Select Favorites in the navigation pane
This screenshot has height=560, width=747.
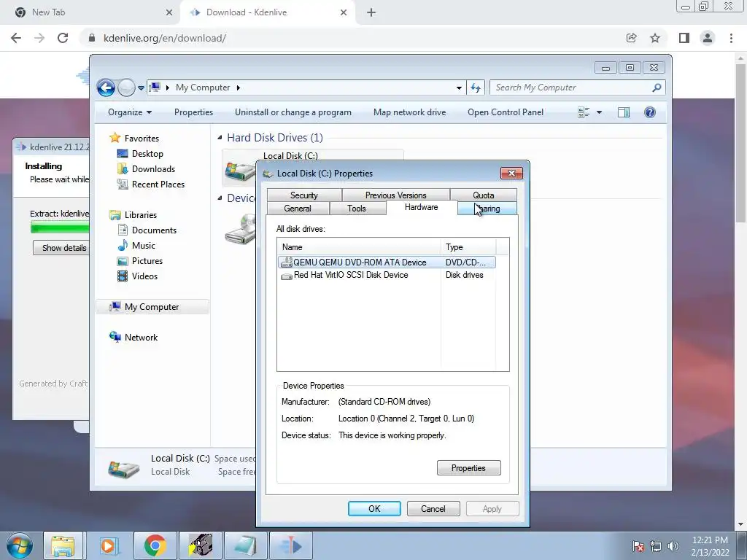[x=142, y=138]
